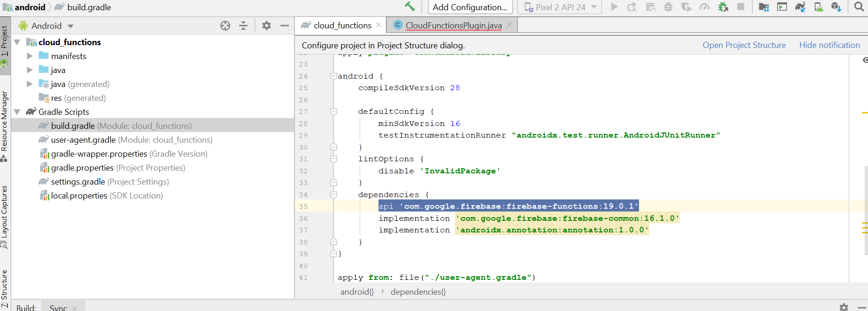Select user-agent.gradle in the project tree
868x311 pixels.
click(125, 140)
